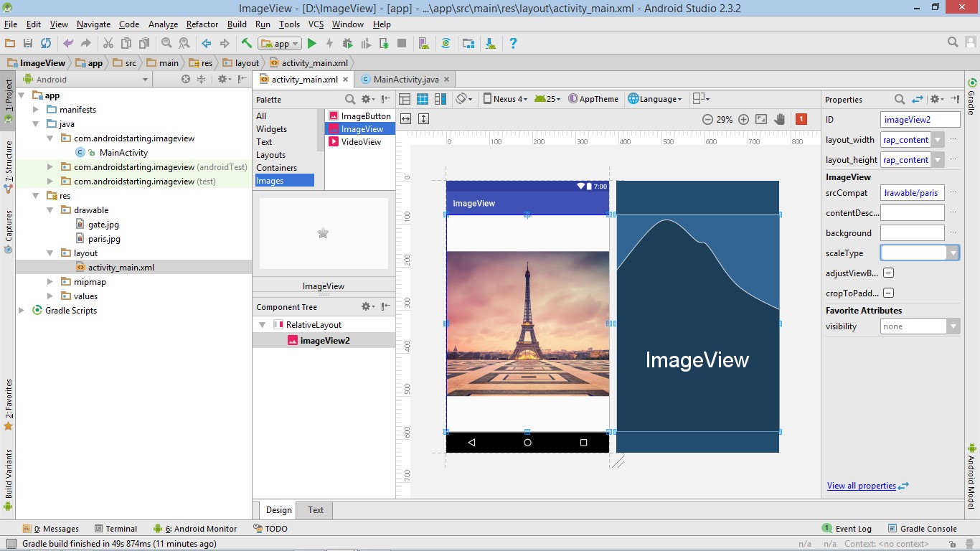Switch to the MainActivity.java tab
This screenshot has width=980, height=551.
[x=405, y=80]
